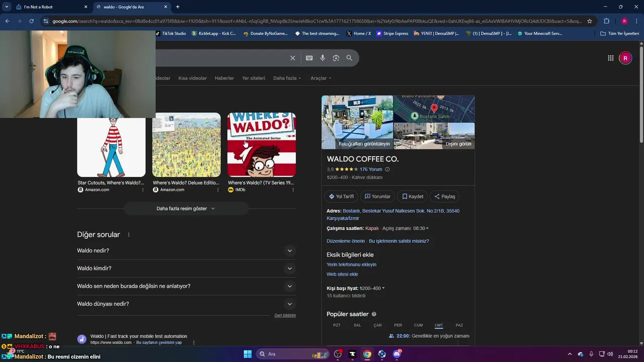Viewport: 644px width, 362px height.
Task: Open the Chrome profile avatar in the toolbar
Action: (624, 21)
